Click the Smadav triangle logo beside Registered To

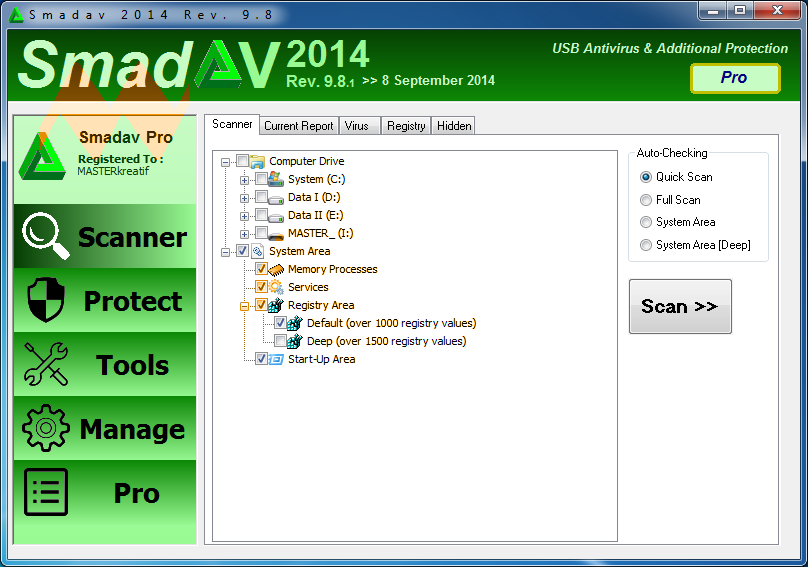tap(42, 156)
